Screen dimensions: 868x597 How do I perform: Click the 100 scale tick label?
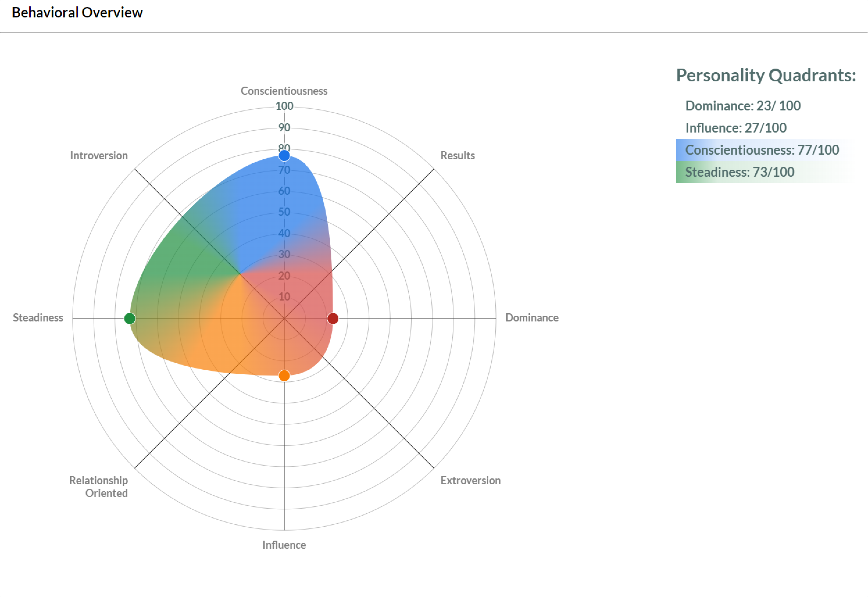284,106
